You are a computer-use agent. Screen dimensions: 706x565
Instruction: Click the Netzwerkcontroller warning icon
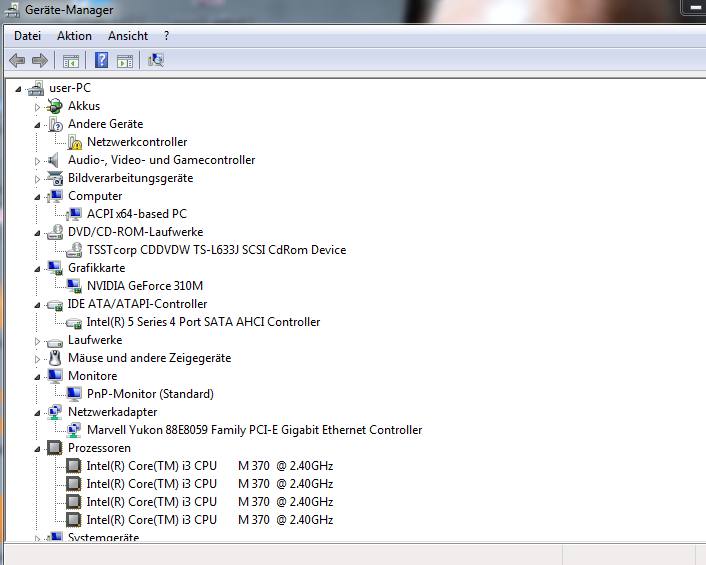point(74,142)
